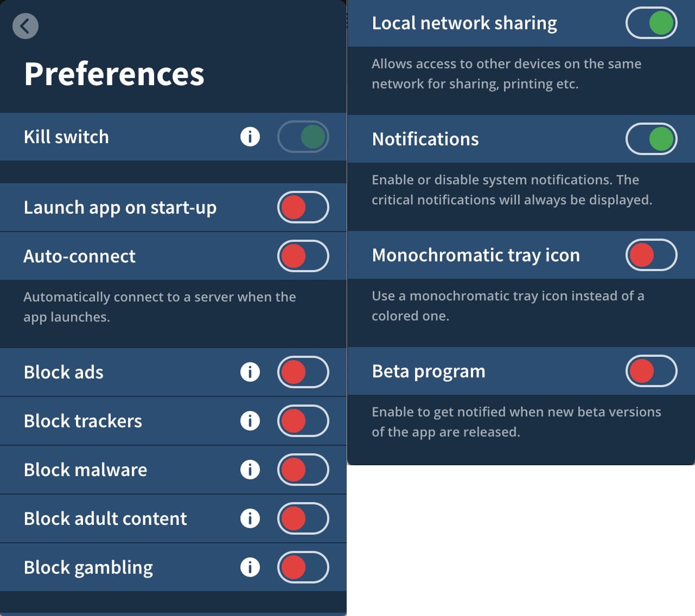
Task: Enable Monochromatic tray icon toggle
Action: click(652, 255)
